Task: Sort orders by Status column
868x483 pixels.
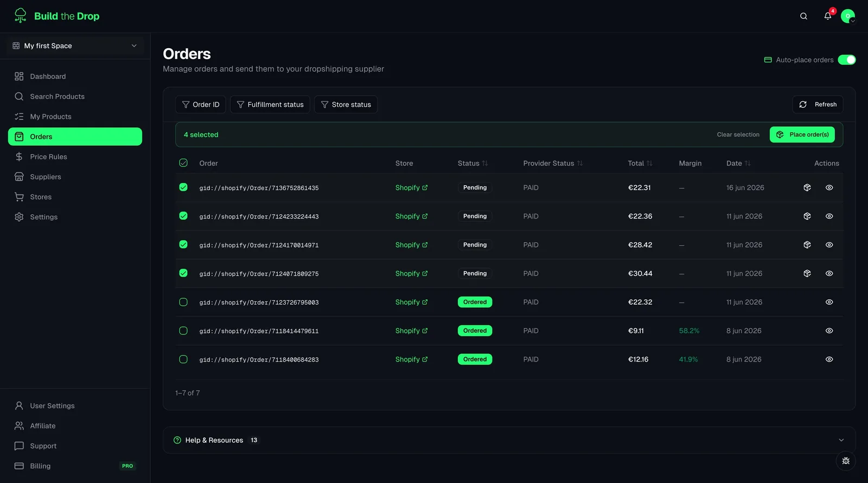Action: pyautogui.click(x=473, y=163)
